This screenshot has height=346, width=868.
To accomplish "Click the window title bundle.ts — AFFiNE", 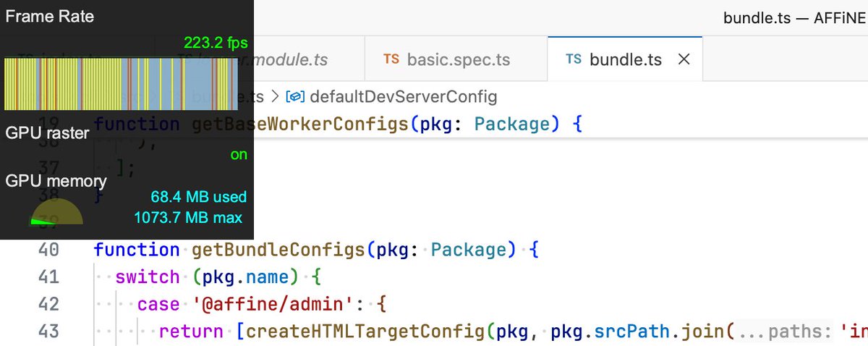I will click(794, 18).
